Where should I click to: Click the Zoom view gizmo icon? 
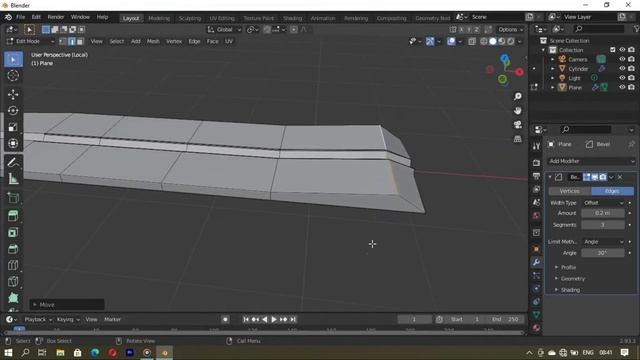518,96
